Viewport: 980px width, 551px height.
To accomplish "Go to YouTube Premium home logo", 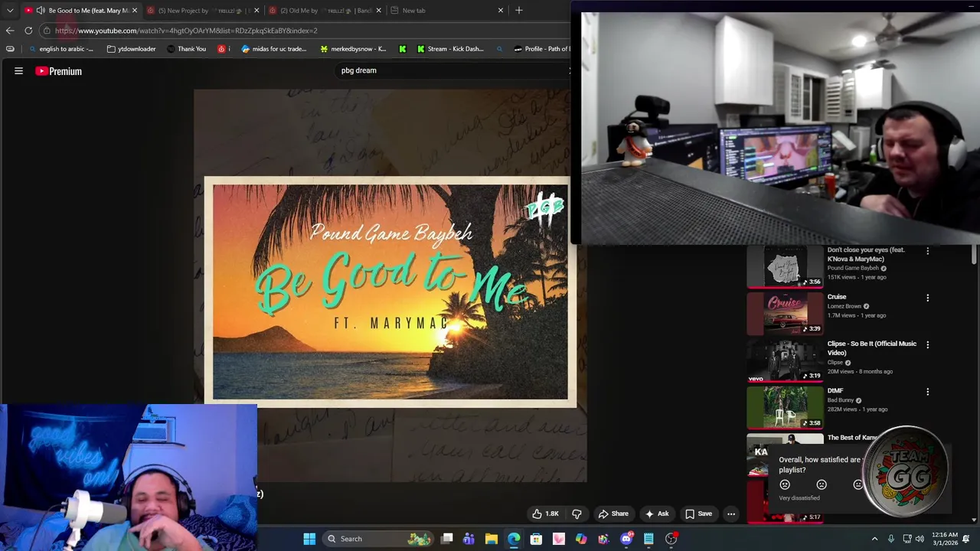I will (58, 71).
